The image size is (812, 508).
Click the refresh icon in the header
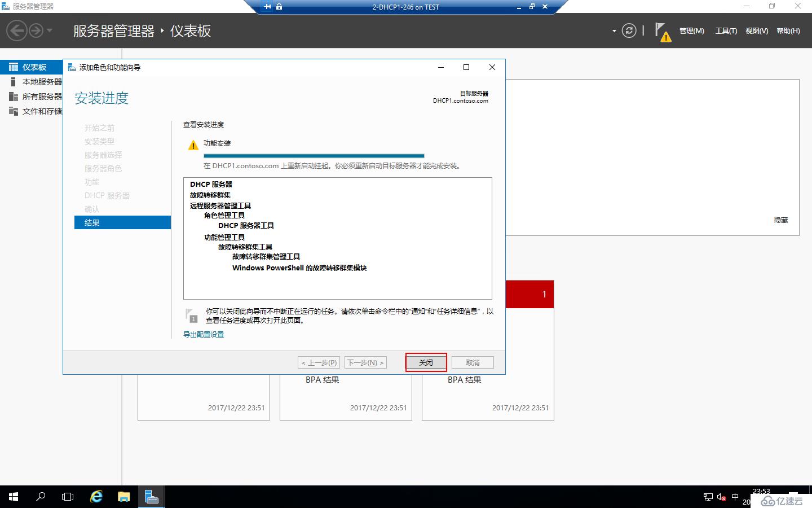click(629, 30)
